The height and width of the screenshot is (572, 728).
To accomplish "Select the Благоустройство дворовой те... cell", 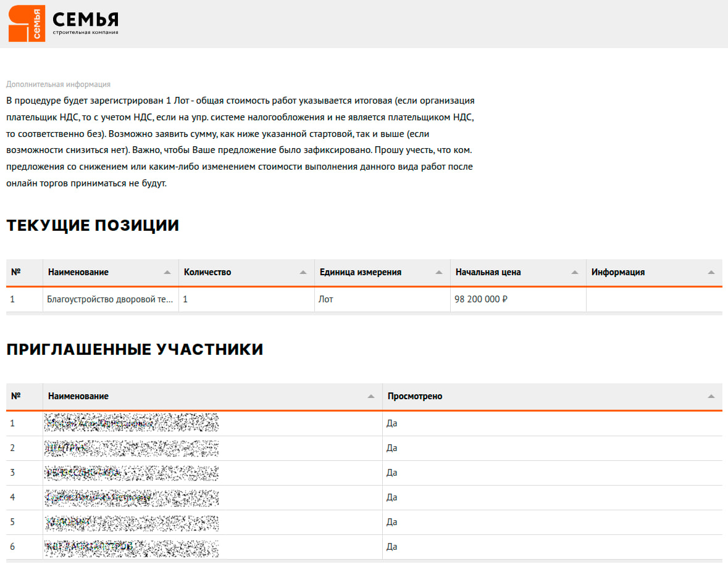I will (x=111, y=299).
